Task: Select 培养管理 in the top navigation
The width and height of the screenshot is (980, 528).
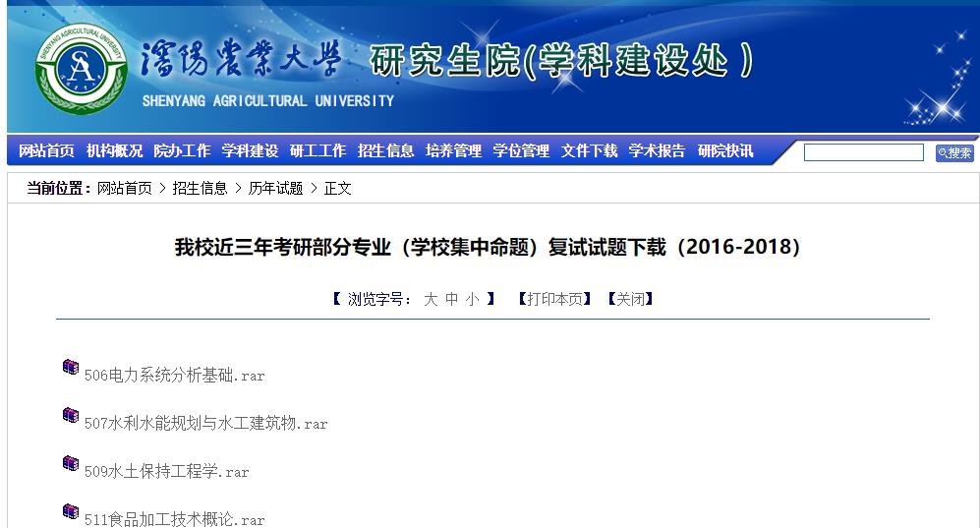Action: click(453, 151)
